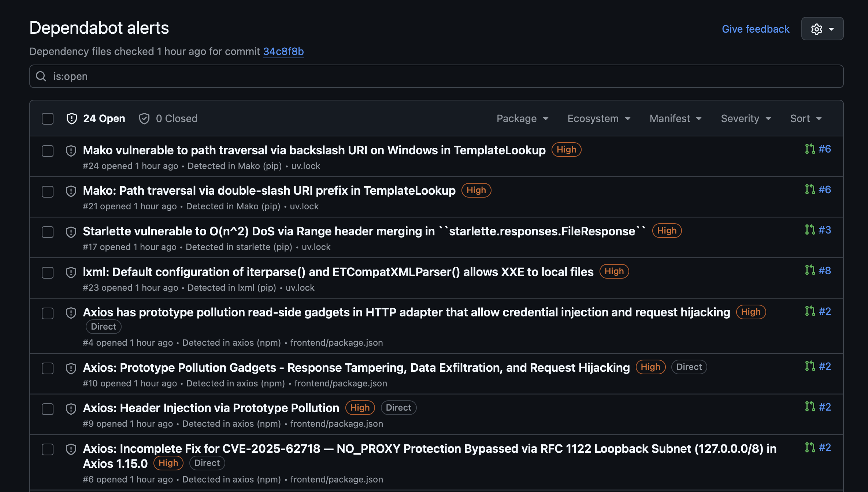
Task: Expand the Severity filter dropdown
Action: click(x=746, y=118)
